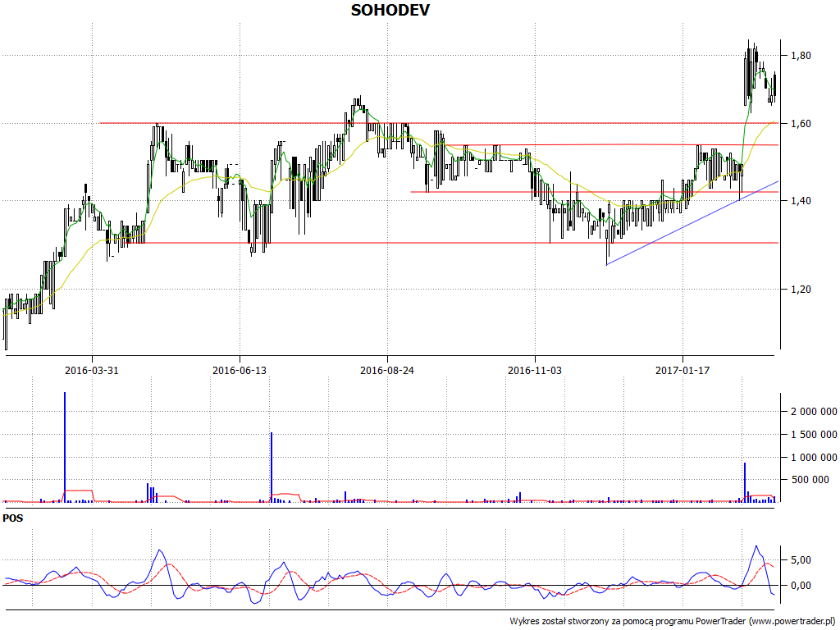Click the POS indicator label

13,518
